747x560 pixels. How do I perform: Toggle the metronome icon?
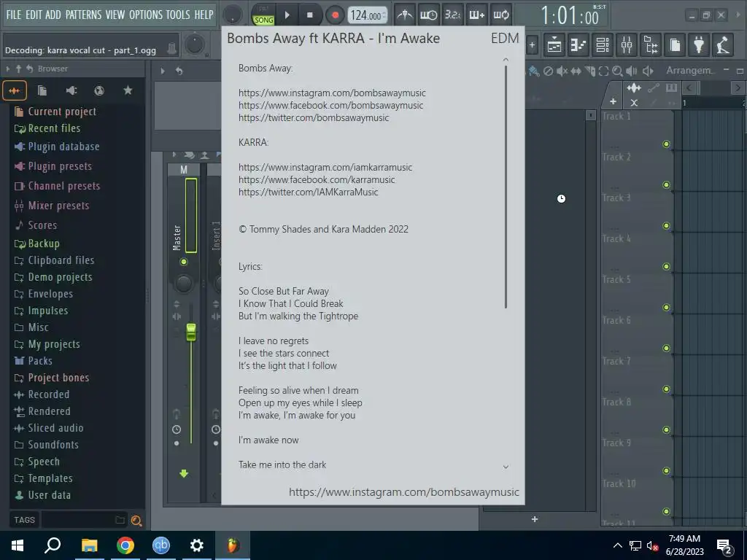tap(404, 15)
